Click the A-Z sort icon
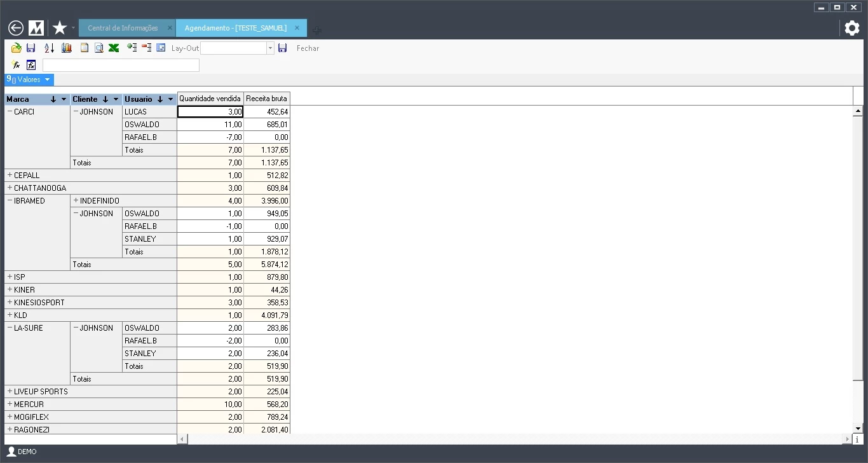868x463 pixels. [x=49, y=48]
